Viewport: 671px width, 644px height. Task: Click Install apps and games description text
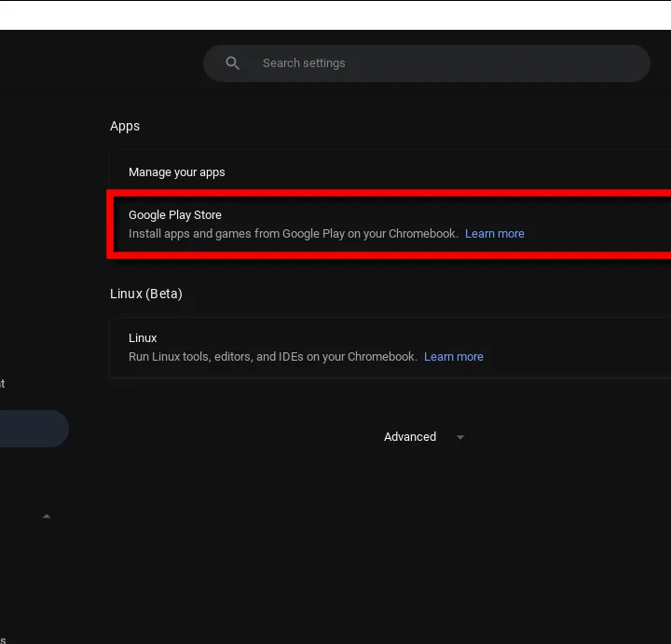pyautogui.click(x=294, y=234)
